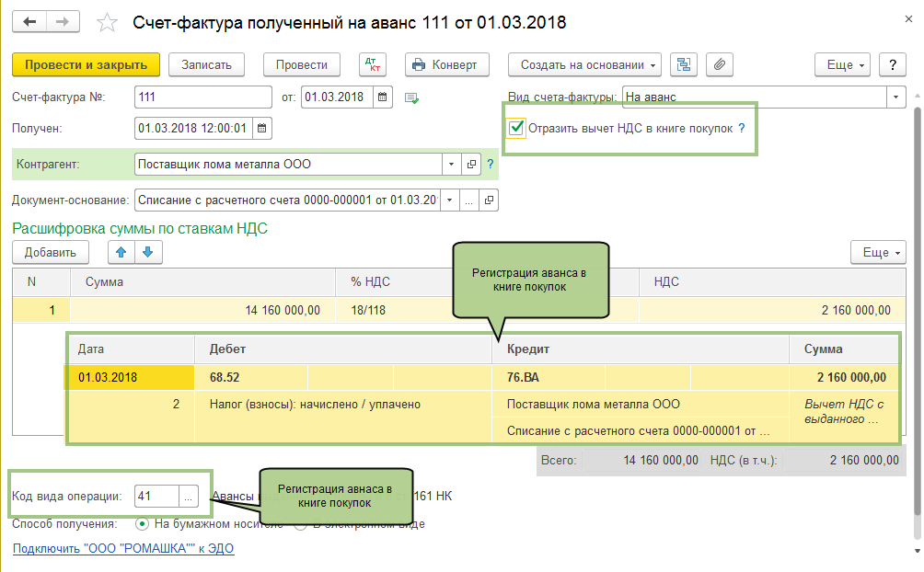Click Сумма column header in НДС table
924x572 pixels.
click(202, 282)
